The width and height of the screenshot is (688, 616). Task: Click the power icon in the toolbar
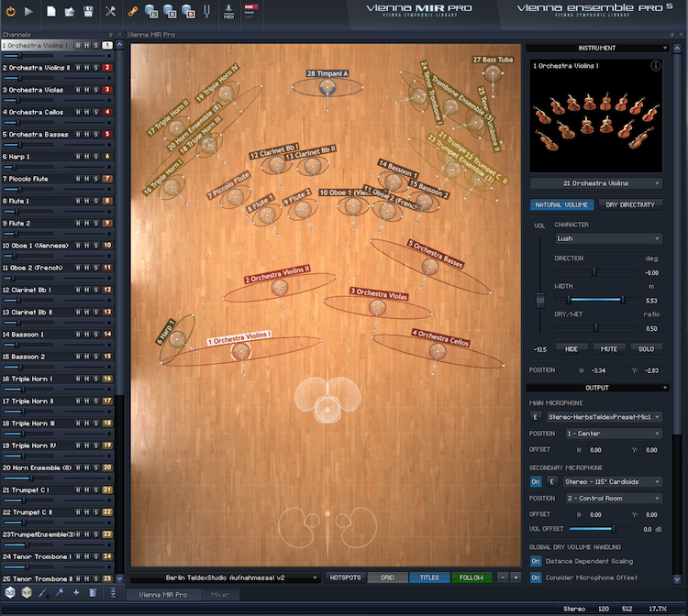pyautogui.click(x=10, y=11)
